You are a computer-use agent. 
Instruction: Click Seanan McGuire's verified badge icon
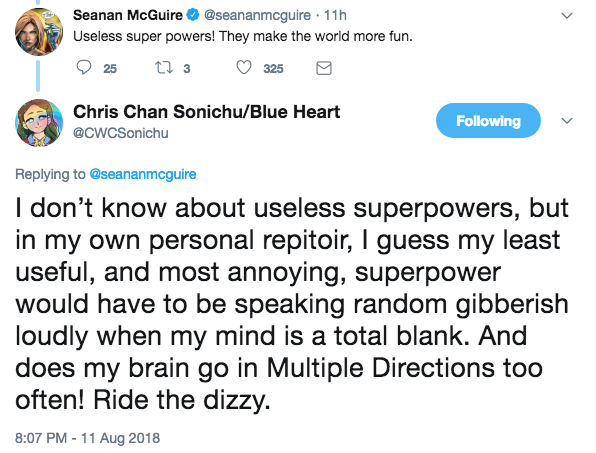coord(193,15)
